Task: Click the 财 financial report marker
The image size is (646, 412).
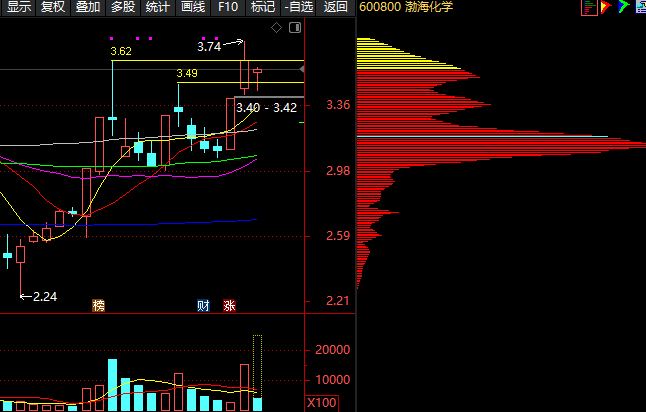Action: coord(203,306)
